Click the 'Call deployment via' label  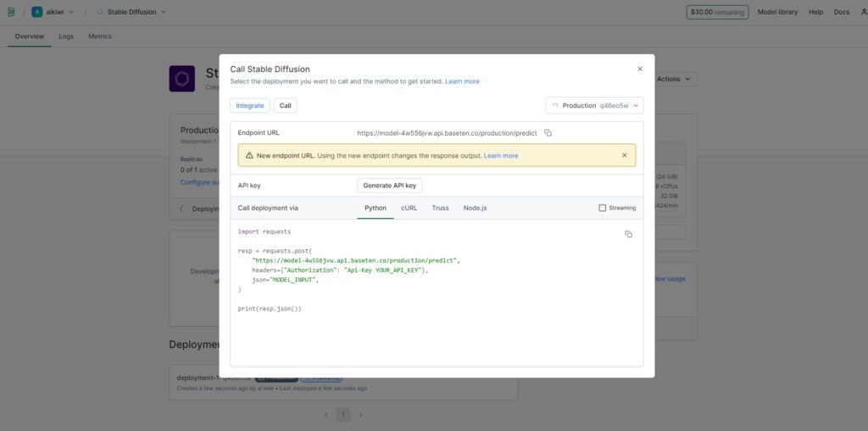268,208
